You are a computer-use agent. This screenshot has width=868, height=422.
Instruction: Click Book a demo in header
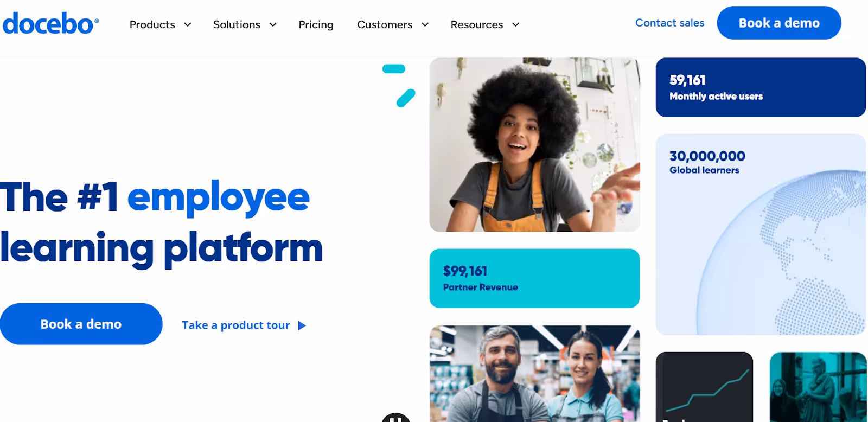click(x=779, y=23)
